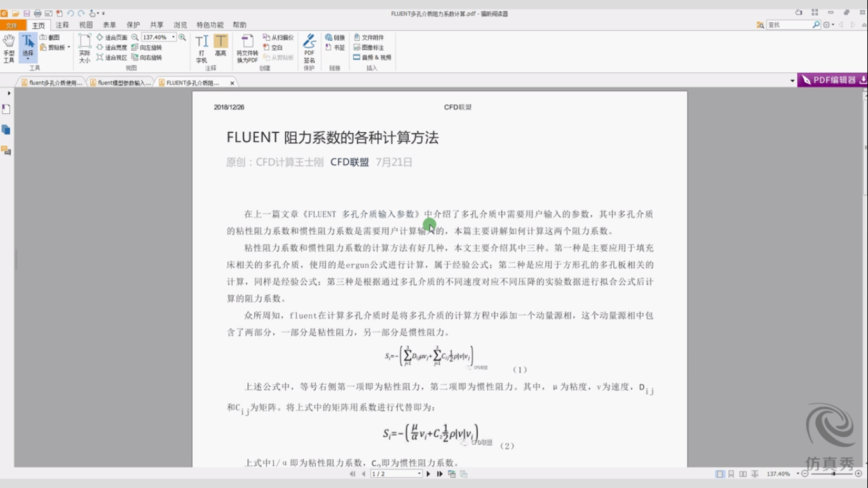
Task: Open the 特色功能 ribbon tab
Action: 210,25
